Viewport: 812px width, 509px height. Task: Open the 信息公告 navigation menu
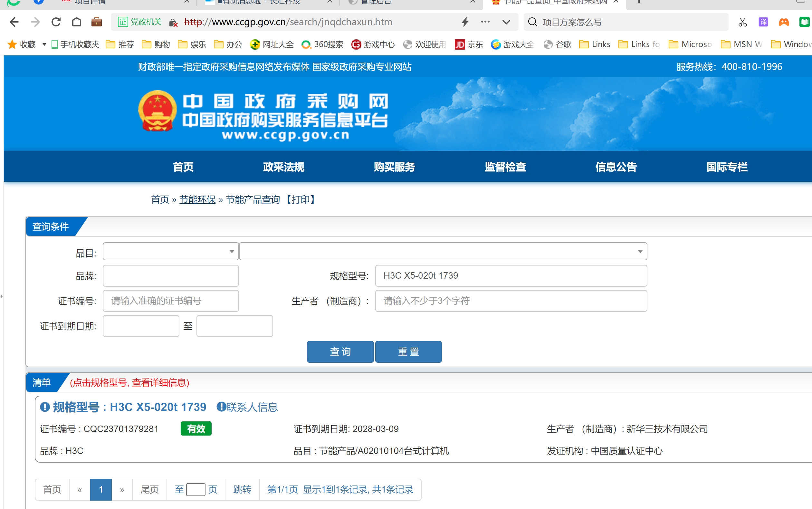[616, 167]
